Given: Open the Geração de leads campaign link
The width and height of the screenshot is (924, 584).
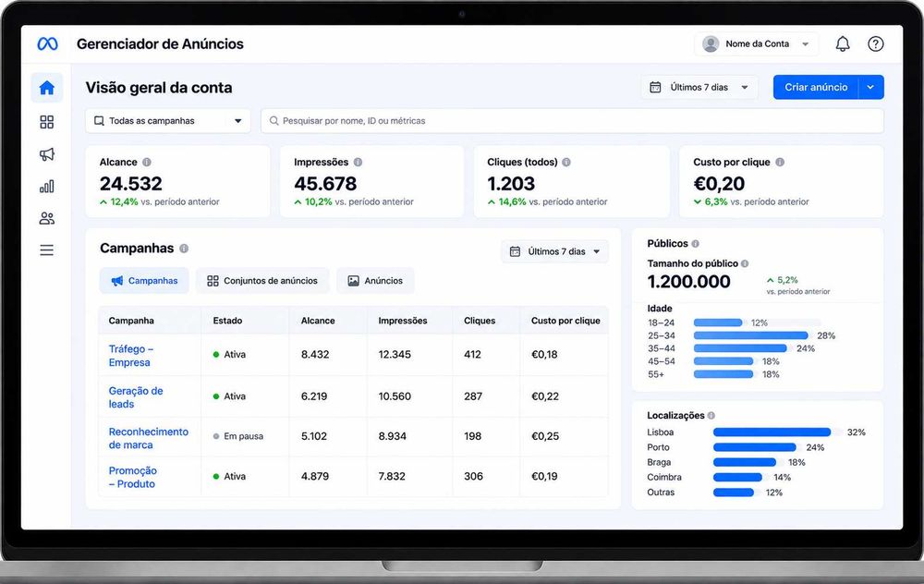Looking at the screenshot, I should pos(136,397).
